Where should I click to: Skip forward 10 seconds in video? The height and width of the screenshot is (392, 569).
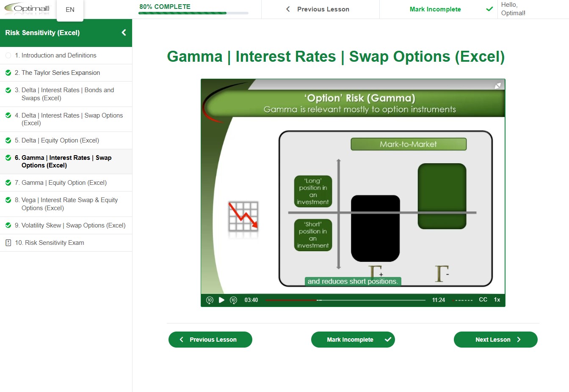point(233,300)
